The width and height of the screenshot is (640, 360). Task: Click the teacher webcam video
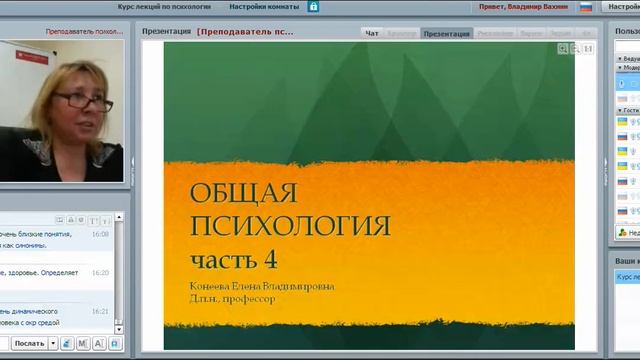[62, 111]
